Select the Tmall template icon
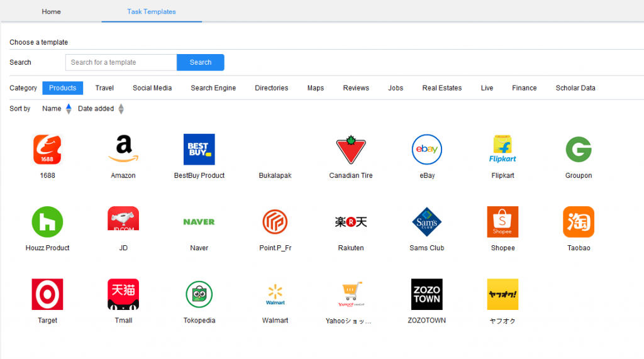Viewport: 644px width, 359px height. click(123, 294)
